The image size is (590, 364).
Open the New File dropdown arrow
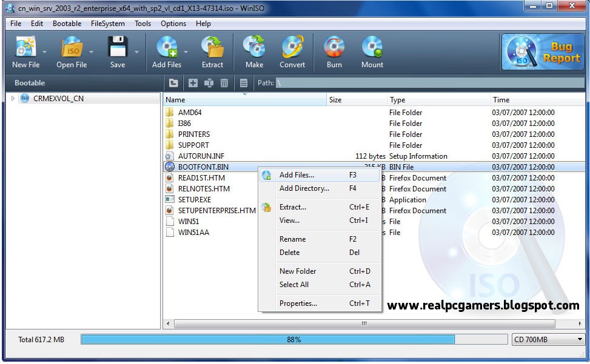coord(44,52)
